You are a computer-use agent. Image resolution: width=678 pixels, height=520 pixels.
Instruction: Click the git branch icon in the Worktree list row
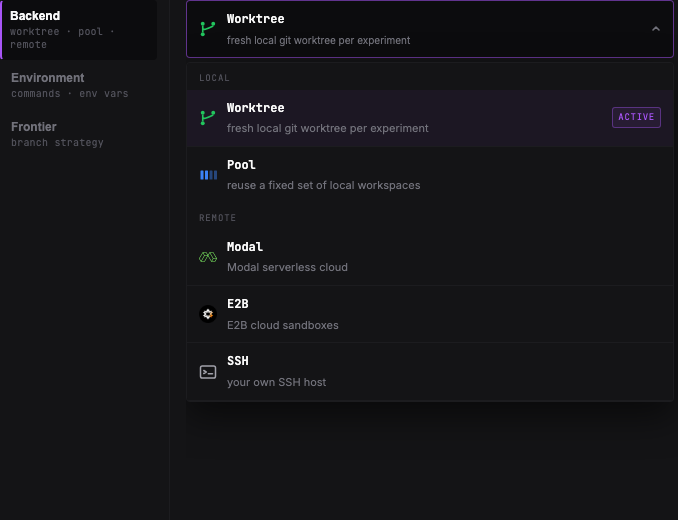(208, 118)
